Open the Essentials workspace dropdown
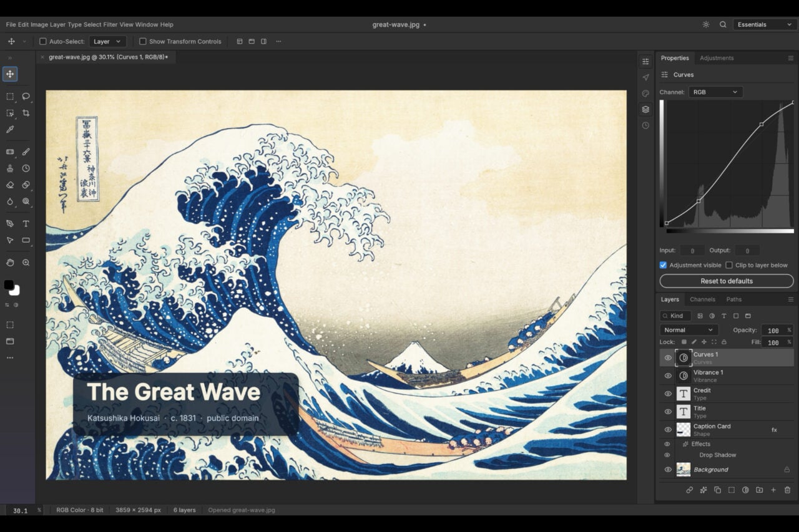This screenshot has height=532, width=799. 764,24
